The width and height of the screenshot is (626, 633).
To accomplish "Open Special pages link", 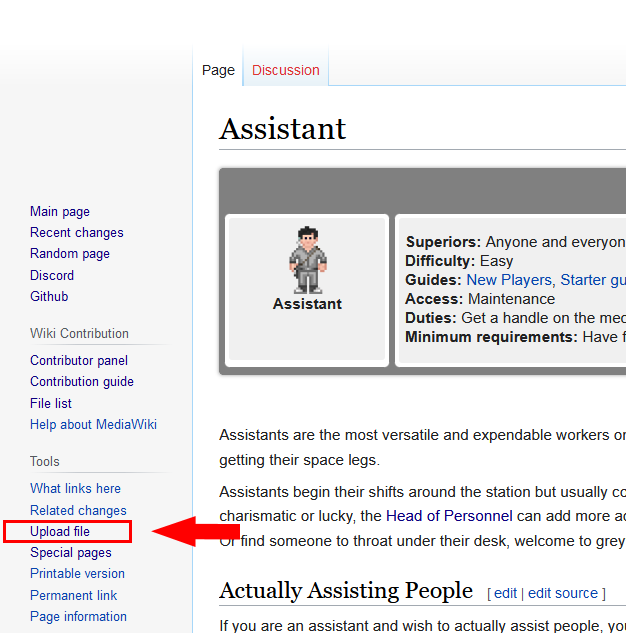I will (x=71, y=552).
